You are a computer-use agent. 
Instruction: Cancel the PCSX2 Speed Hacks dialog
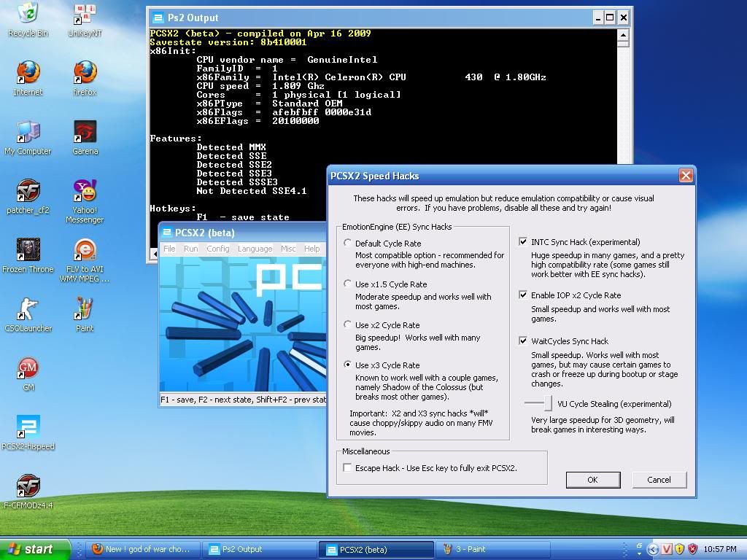point(658,480)
